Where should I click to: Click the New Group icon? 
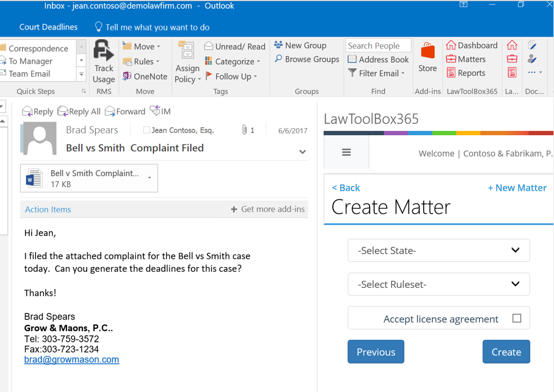click(279, 45)
